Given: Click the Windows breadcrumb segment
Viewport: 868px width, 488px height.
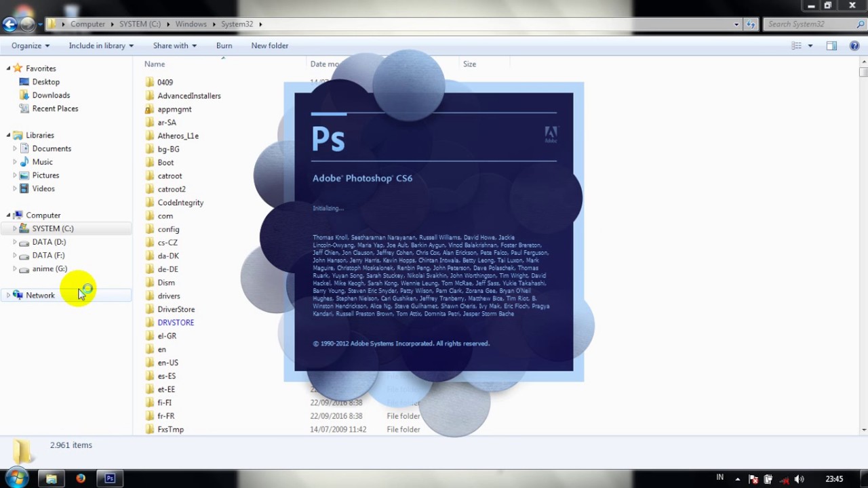Looking at the screenshot, I should point(191,24).
